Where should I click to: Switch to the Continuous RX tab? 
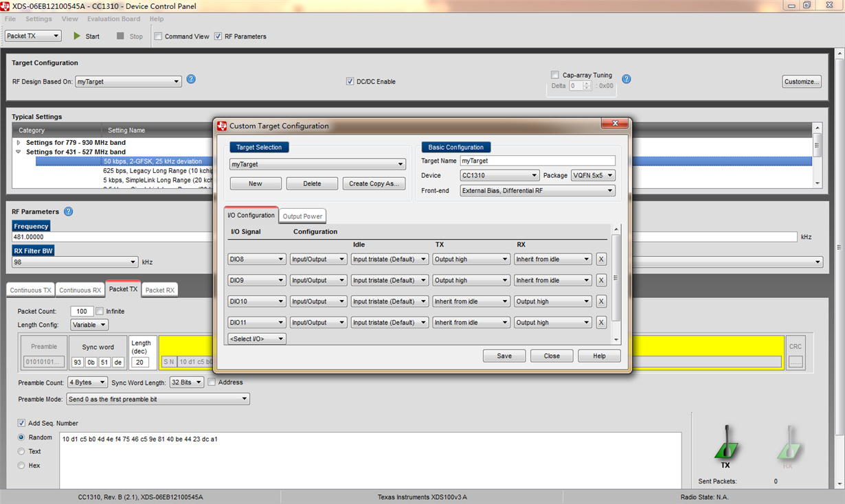click(80, 290)
